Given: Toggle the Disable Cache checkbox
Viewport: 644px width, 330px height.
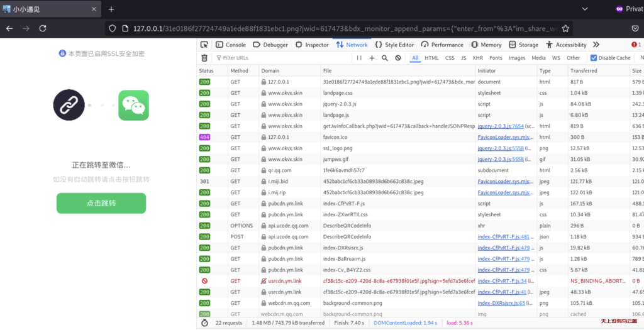Looking at the screenshot, I should click(x=594, y=58).
